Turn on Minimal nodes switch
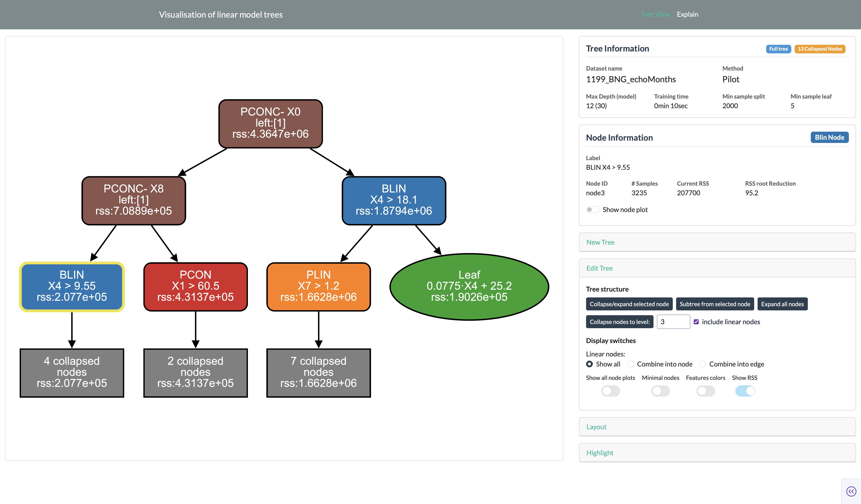Image resolution: width=861 pixels, height=504 pixels. click(660, 391)
